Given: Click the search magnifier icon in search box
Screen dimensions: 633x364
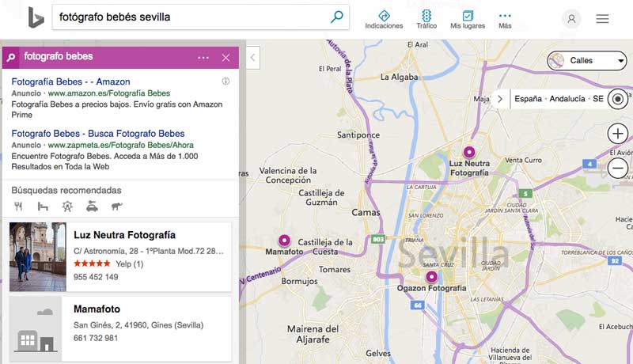Looking at the screenshot, I should point(337,17).
